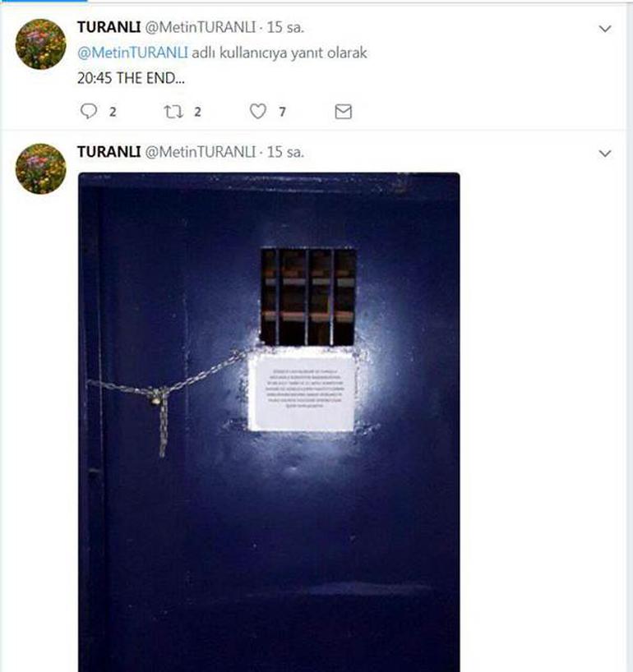Viewport: 633px width, 672px height.
Task: Click the reply count number 2
Action: tap(113, 113)
